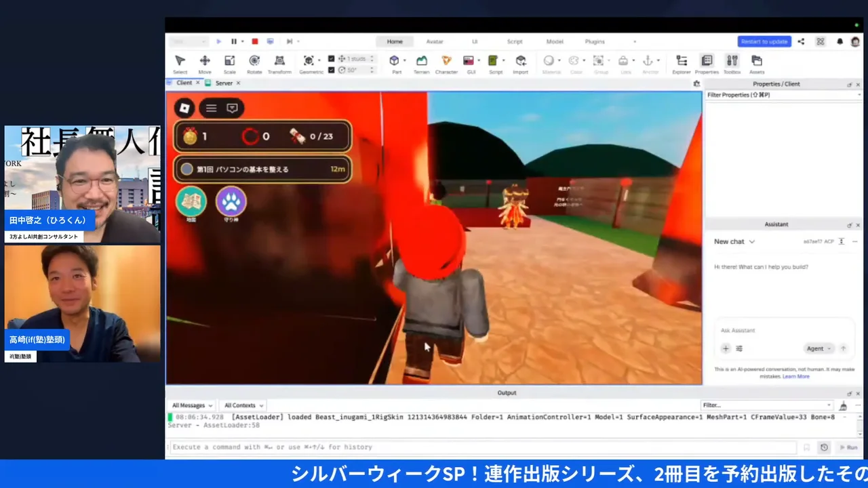Viewport: 868px width, 488px height.
Task: Toggle the Properties panel button
Action: [x=707, y=64]
